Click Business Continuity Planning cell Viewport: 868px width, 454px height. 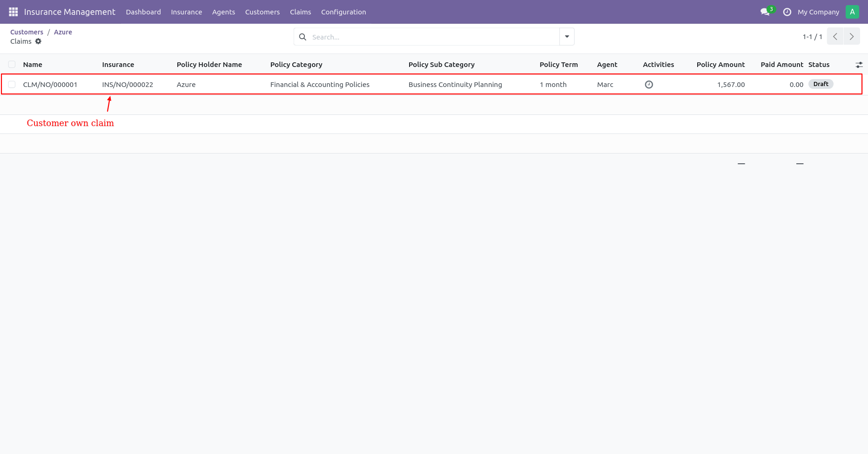tap(455, 85)
